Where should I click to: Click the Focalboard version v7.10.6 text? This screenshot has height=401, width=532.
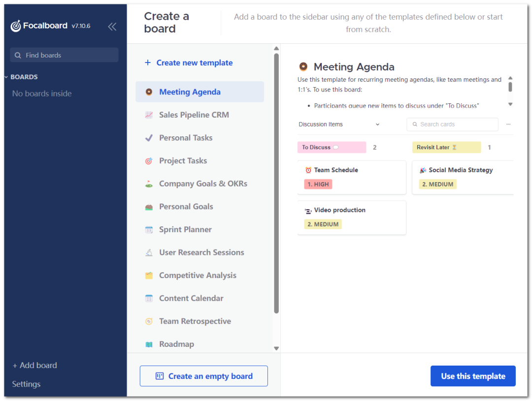pyautogui.click(x=81, y=26)
